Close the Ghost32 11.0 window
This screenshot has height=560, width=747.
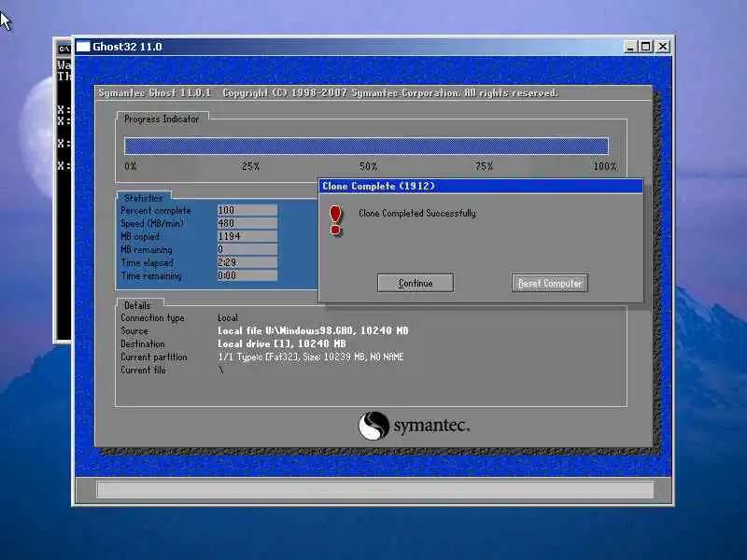(x=663, y=47)
